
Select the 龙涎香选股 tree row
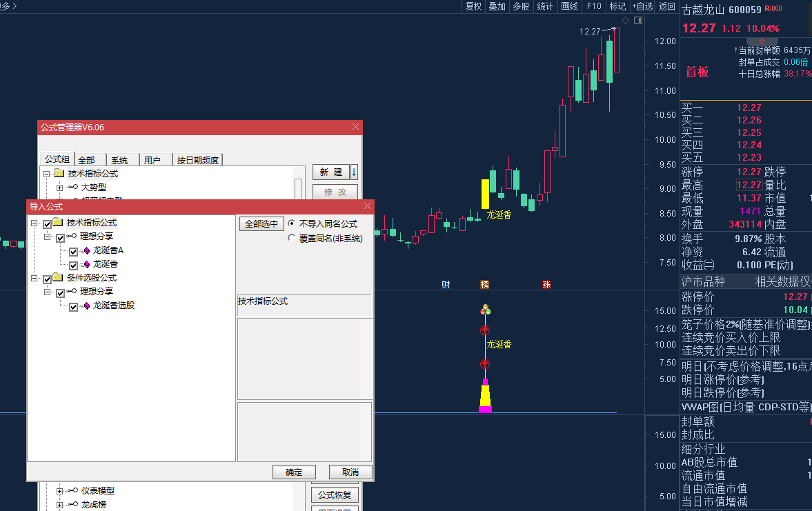113,305
